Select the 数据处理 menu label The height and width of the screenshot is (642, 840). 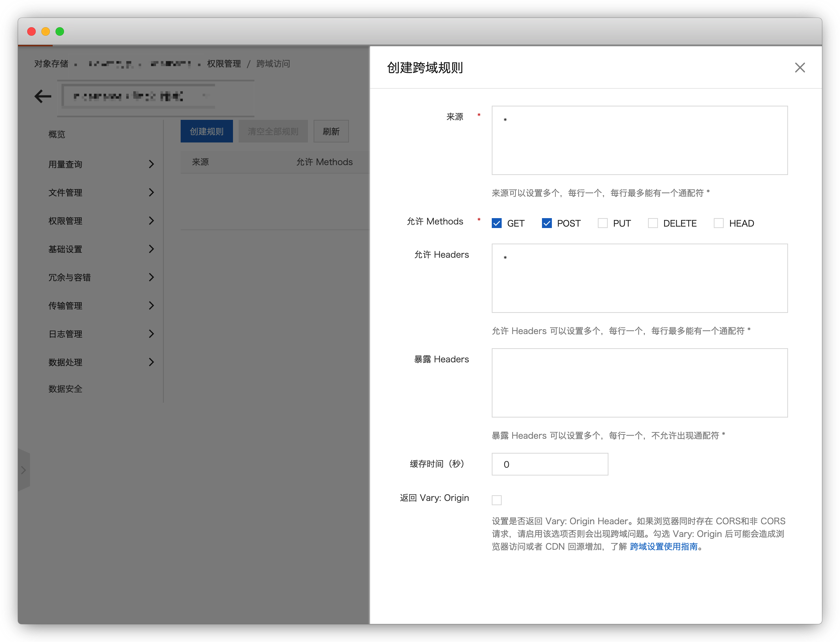click(65, 362)
